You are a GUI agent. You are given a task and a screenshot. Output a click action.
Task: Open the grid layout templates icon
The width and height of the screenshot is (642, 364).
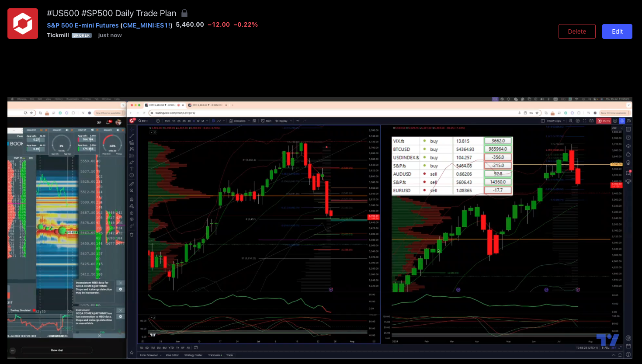tap(254, 121)
